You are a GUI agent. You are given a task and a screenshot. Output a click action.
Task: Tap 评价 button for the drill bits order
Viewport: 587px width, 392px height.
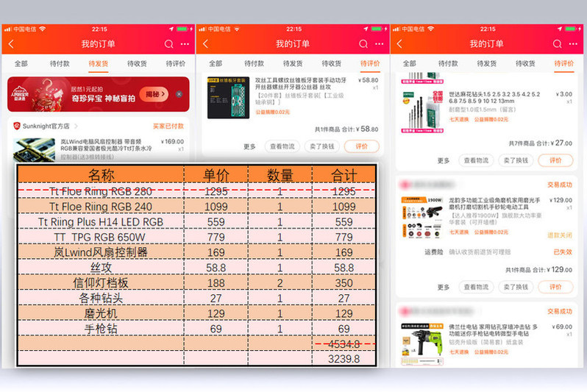(x=555, y=160)
